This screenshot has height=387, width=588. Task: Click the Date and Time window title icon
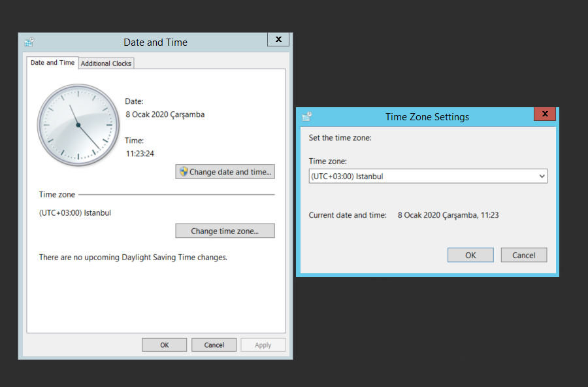(29, 42)
